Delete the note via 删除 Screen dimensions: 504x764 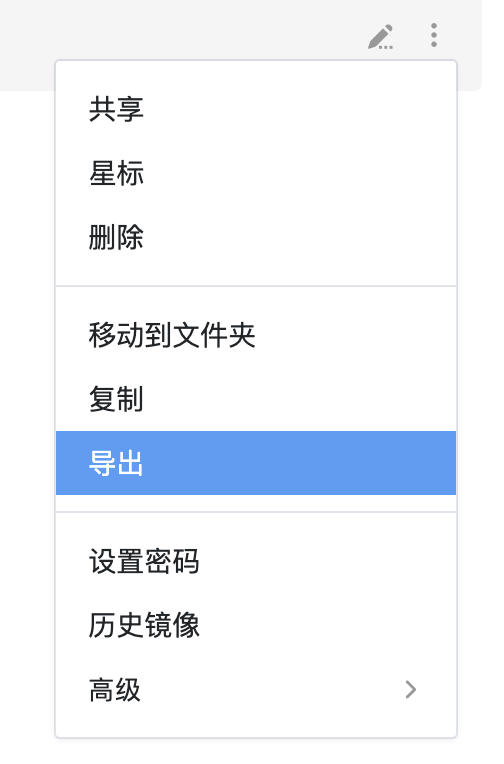click(x=256, y=237)
